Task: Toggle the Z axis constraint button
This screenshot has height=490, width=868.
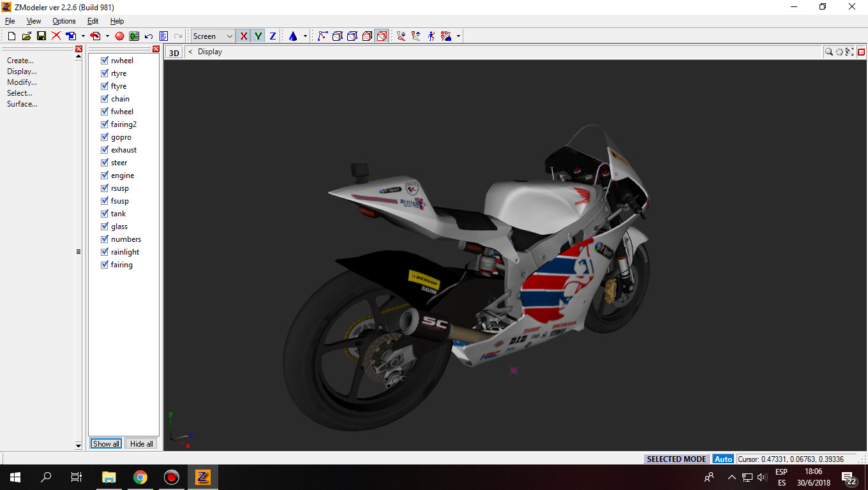Action: (273, 36)
